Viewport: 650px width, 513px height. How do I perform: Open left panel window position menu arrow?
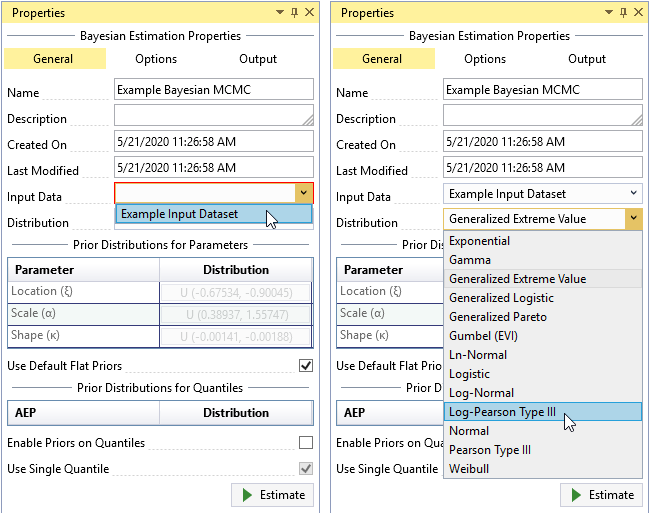tap(279, 13)
